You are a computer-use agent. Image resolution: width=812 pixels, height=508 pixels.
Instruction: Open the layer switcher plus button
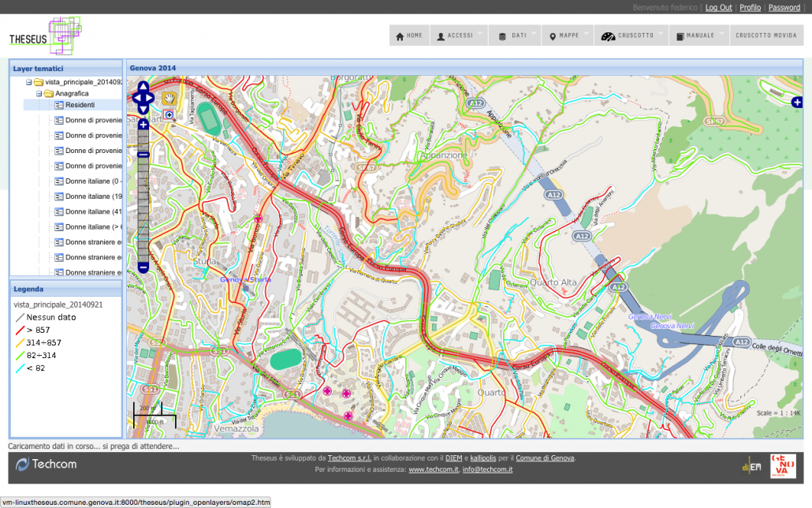797,103
